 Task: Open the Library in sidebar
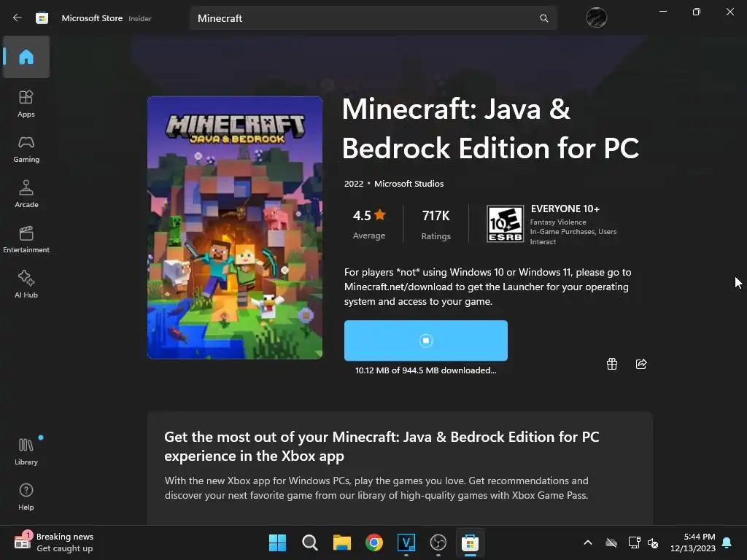click(26, 451)
